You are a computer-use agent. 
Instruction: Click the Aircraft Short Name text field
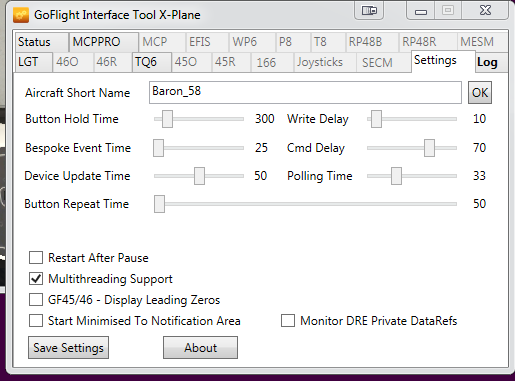point(305,92)
